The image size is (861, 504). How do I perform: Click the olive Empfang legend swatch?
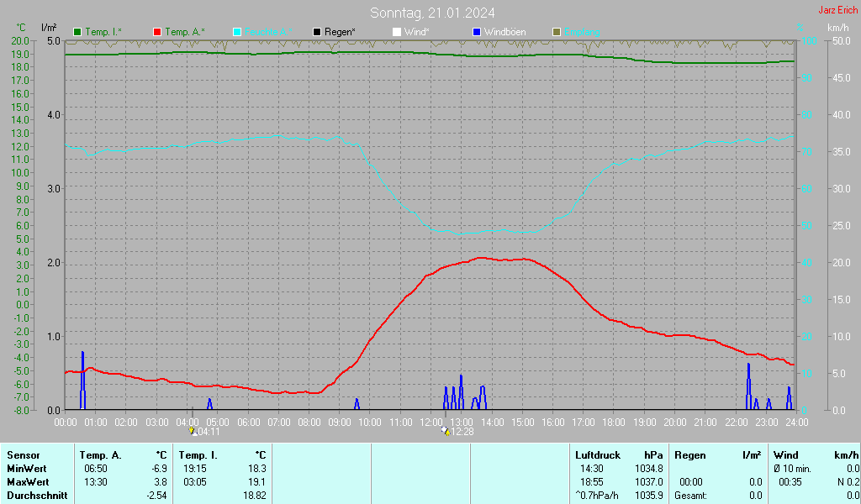click(557, 32)
